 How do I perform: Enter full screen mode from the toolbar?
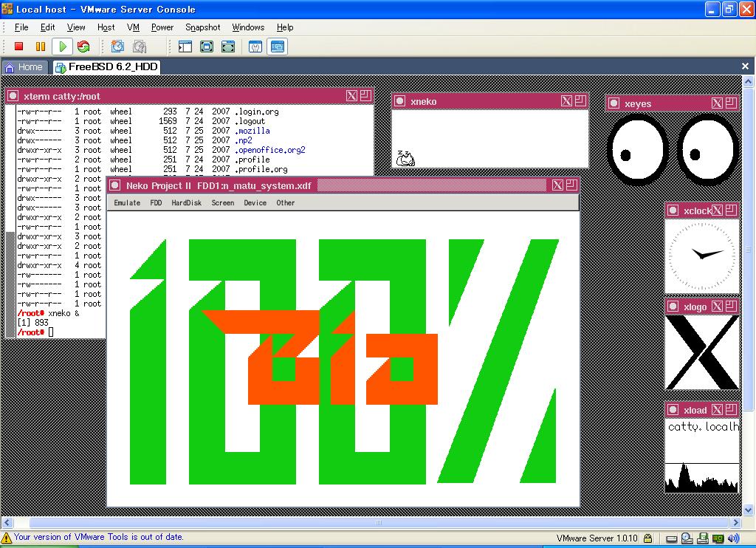click(228, 47)
